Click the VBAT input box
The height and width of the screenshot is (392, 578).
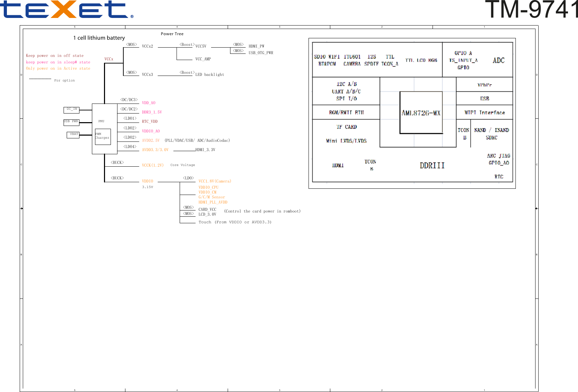point(73,135)
